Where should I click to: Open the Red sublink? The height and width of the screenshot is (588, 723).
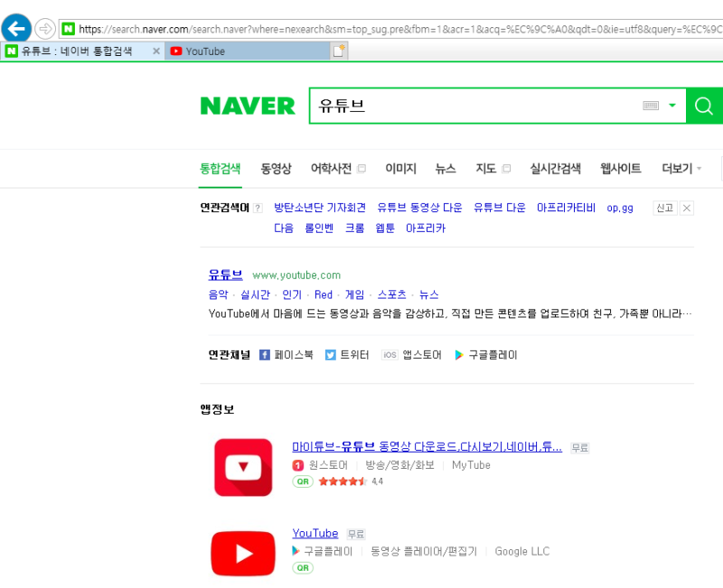tap(324, 294)
